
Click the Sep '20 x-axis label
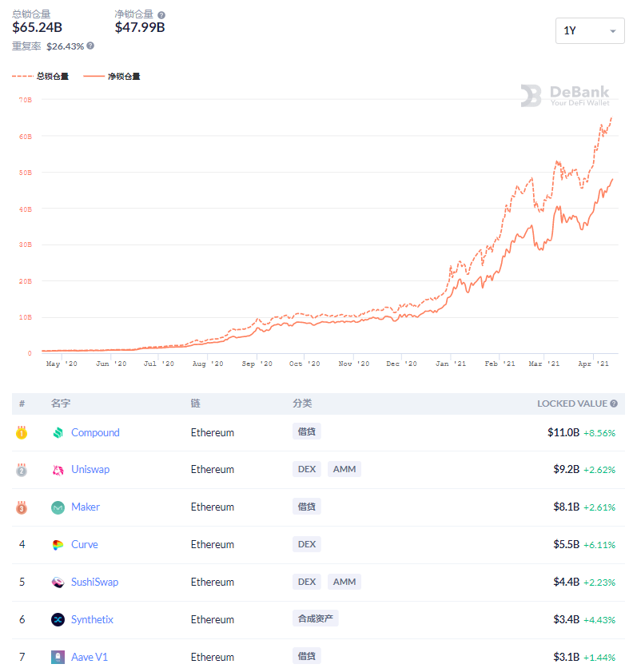coord(257,364)
